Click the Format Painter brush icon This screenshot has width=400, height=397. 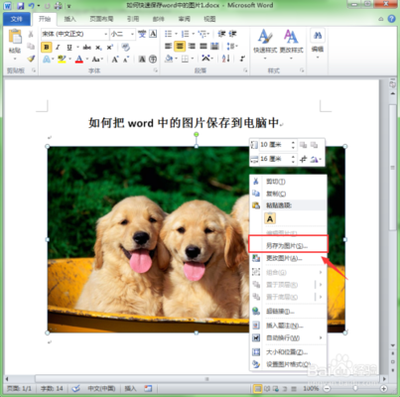31,59
